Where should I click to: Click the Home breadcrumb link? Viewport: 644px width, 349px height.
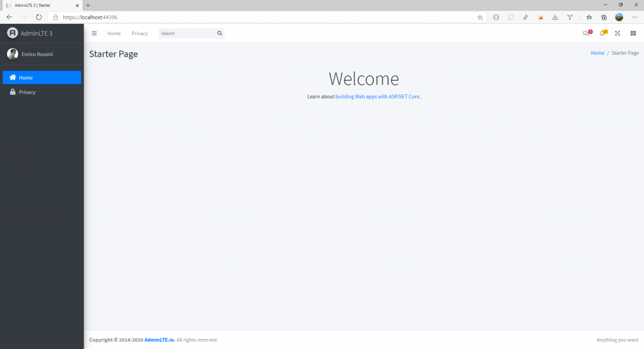click(x=597, y=53)
